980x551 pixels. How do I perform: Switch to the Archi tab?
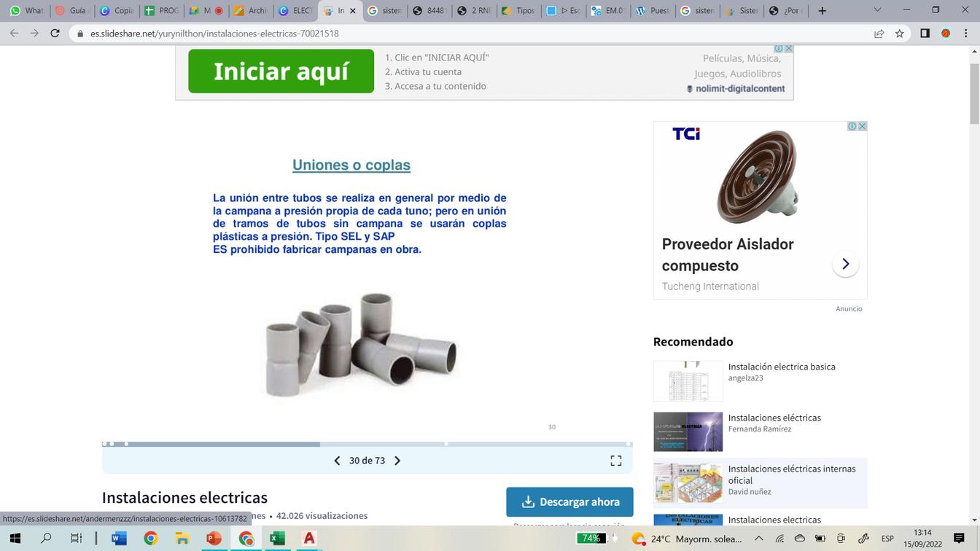pos(251,10)
